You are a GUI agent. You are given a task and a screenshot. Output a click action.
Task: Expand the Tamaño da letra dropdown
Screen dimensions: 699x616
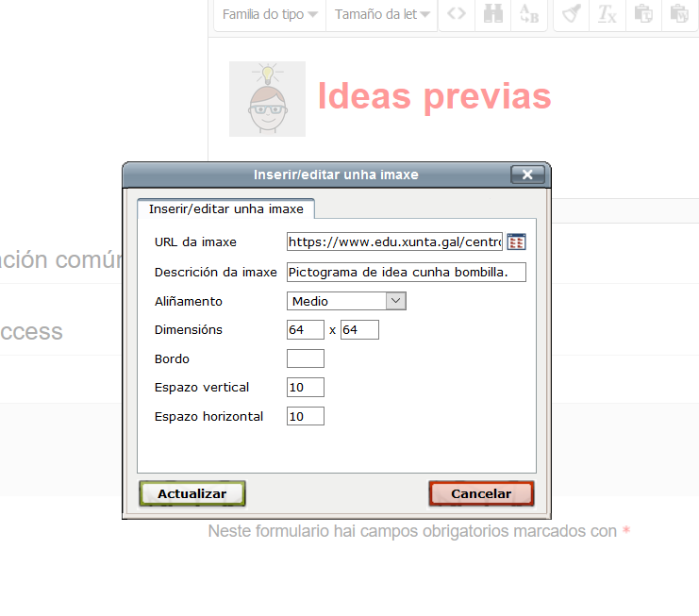[x=382, y=15]
